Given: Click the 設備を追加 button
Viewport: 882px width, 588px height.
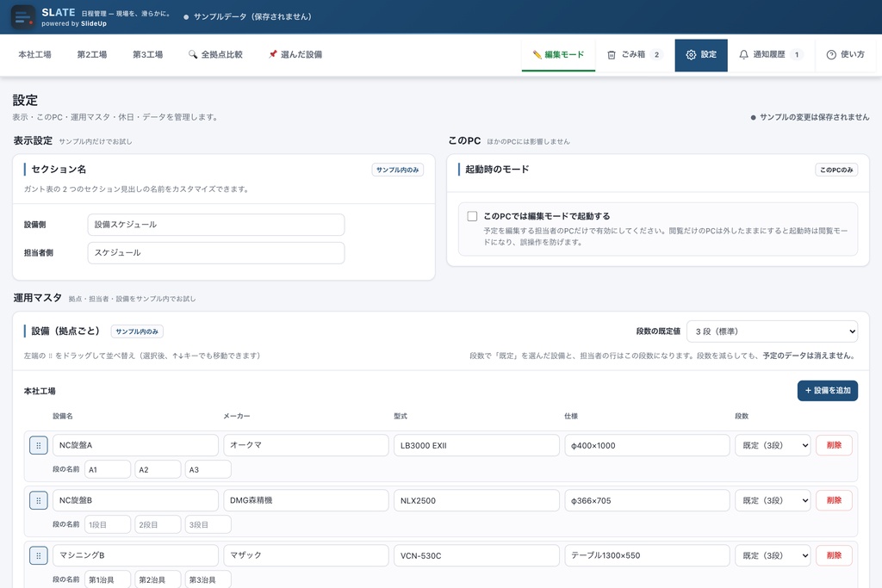Looking at the screenshot, I should point(828,391).
